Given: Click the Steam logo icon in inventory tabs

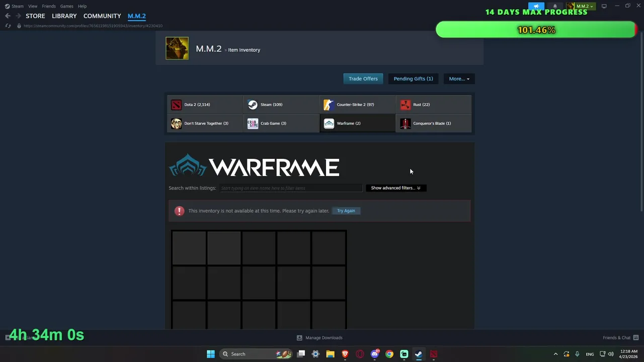Looking at the screenshot, I should coord(253,105).
